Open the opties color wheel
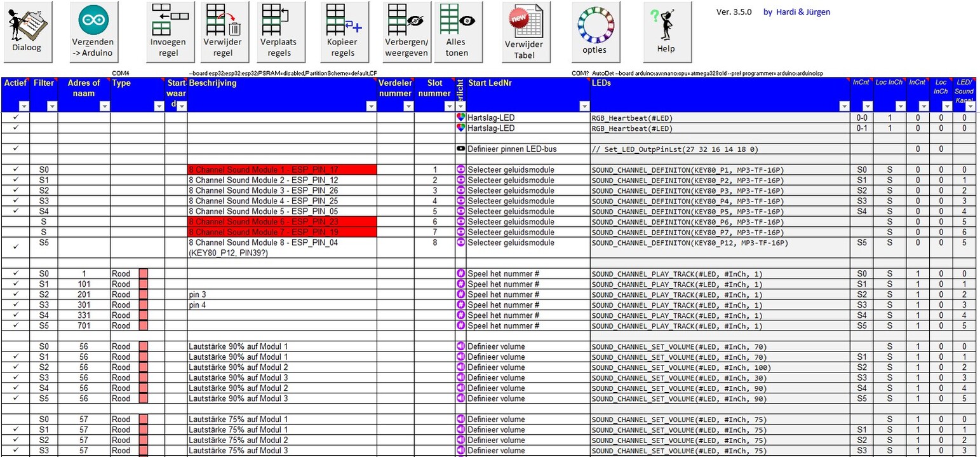Image resolution: width=980 pixels, height=457 pixels. coord(594,32)
